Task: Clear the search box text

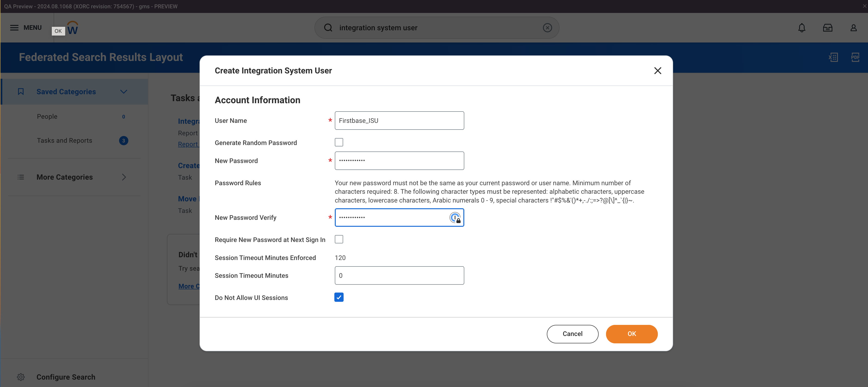Action: pyautogui.click(x=547, y=28)
